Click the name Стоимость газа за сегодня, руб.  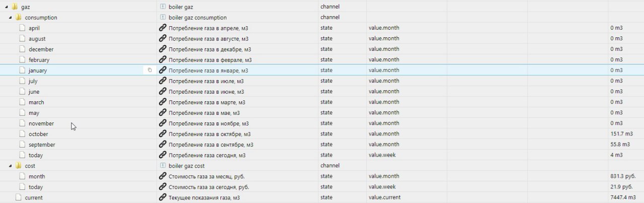pos(209,187)
